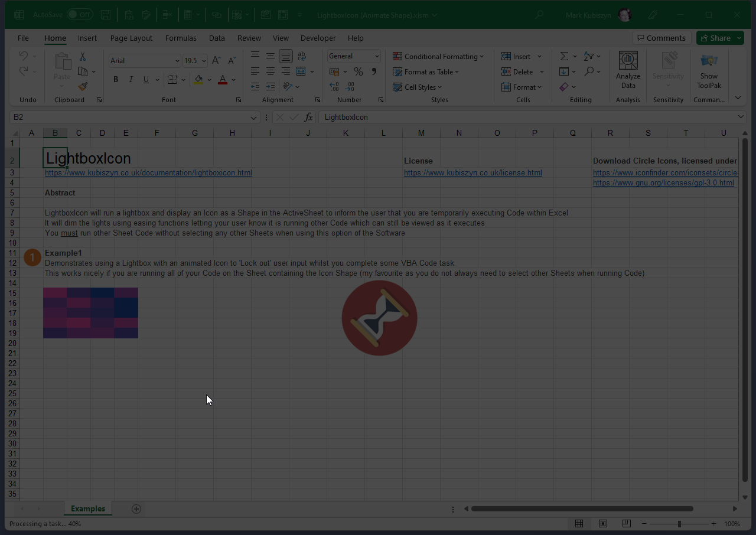
Task: Open the Formulas ribbon tab
Action: point(181,38)
